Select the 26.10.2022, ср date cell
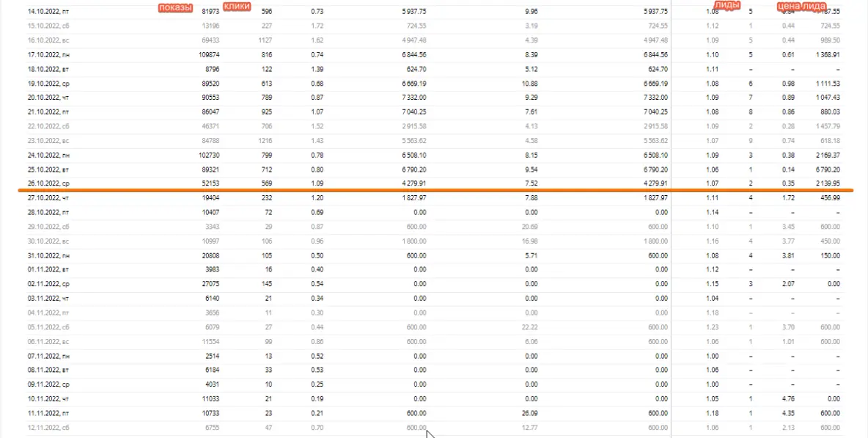 point(48,183)
